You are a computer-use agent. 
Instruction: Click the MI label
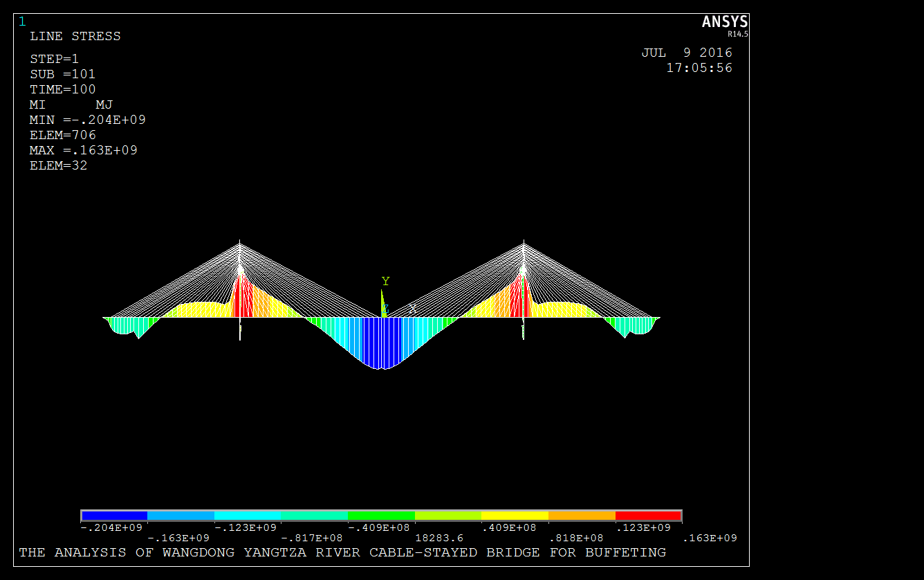(x=37, y=105)
